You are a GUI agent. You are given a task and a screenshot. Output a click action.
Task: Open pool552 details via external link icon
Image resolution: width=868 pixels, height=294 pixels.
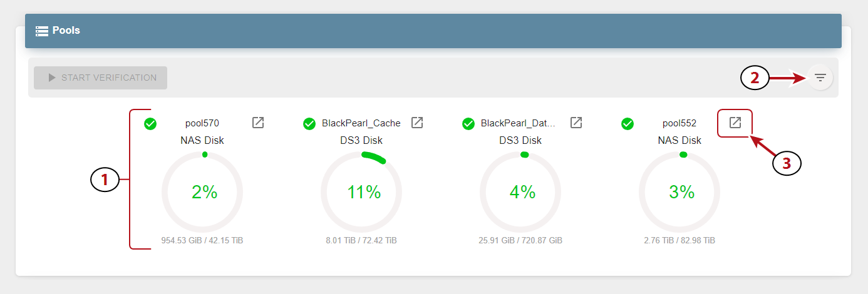point(735,123)
